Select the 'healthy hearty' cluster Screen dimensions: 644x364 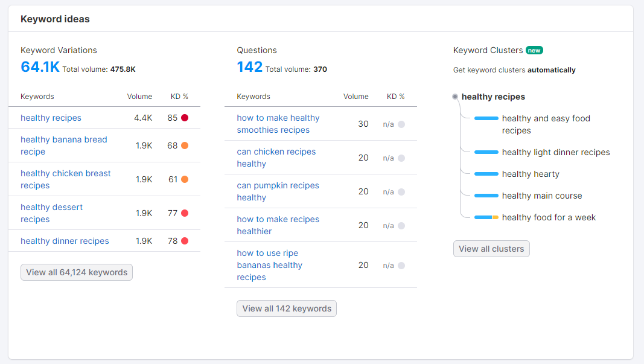click(x=531, y=174)
